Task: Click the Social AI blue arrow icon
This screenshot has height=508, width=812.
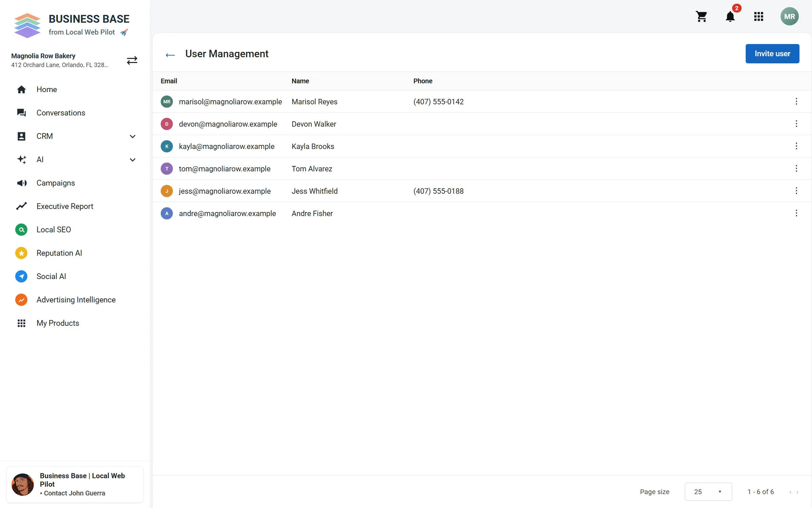Action: (x=21, y=276)
